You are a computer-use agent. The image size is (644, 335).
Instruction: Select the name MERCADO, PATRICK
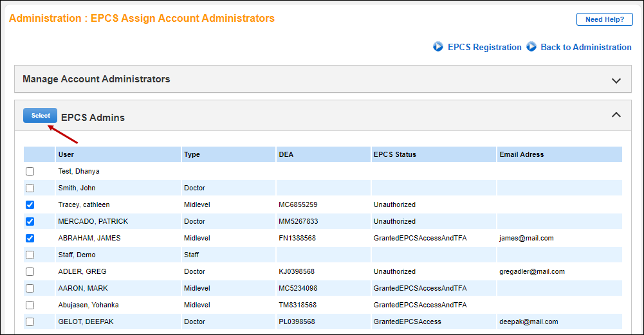[93, 221]
